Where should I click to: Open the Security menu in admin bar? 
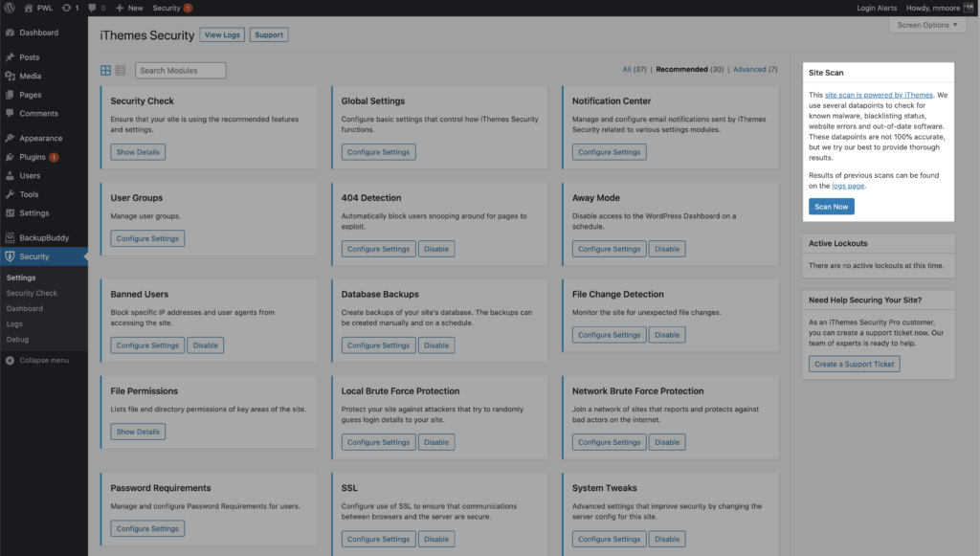167,8
